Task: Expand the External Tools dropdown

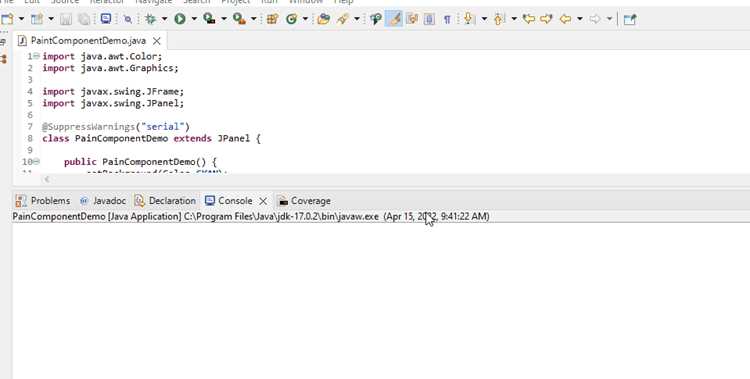Action: tap(254, 19)
